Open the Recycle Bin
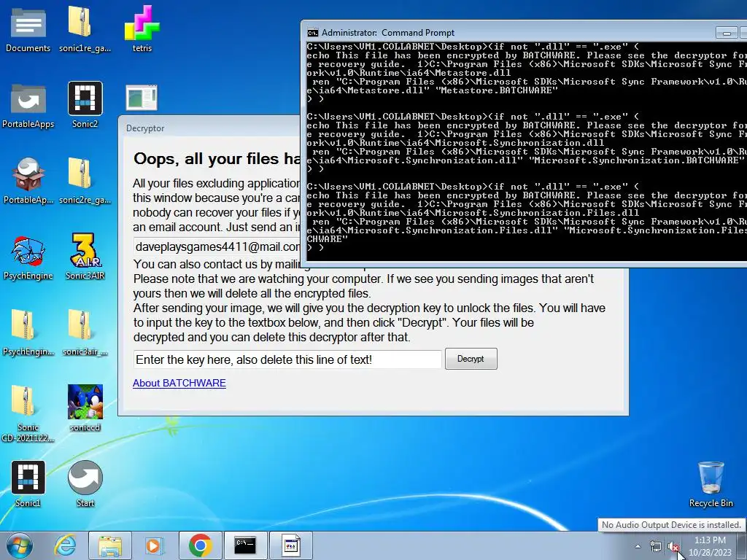 [711, 484]
